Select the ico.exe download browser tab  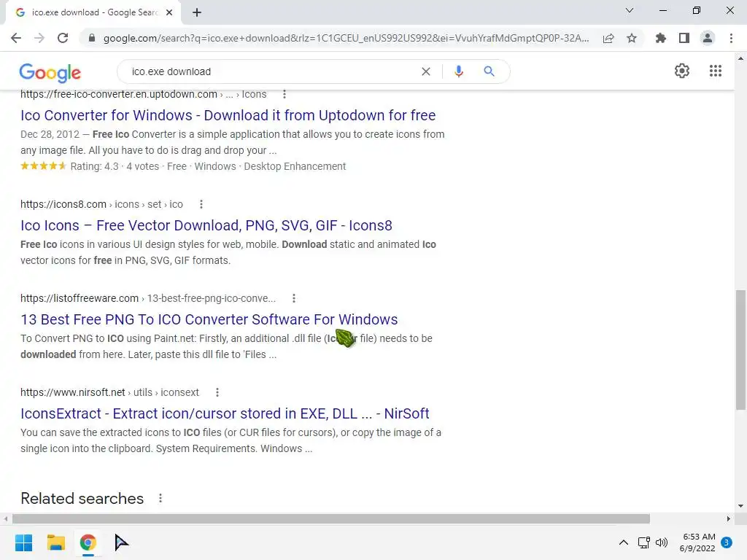click(x=93, y=13)
